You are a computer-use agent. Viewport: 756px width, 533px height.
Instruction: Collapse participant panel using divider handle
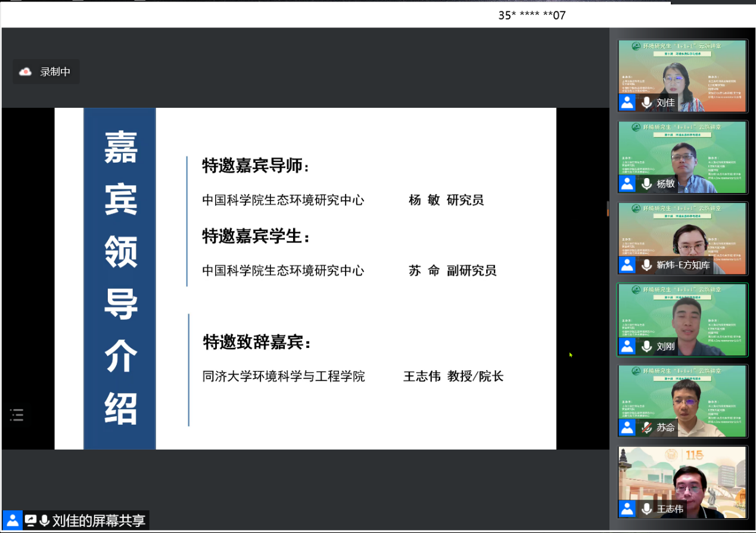608,208
